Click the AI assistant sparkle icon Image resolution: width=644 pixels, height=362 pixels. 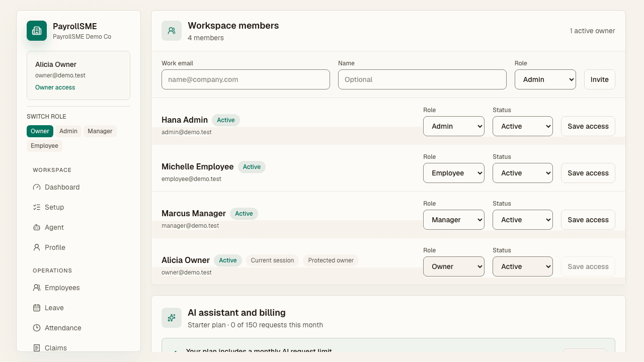172,318
